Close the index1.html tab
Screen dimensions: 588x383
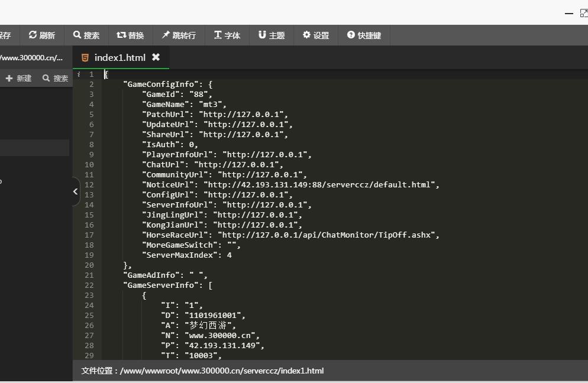(x=156, y=57)
